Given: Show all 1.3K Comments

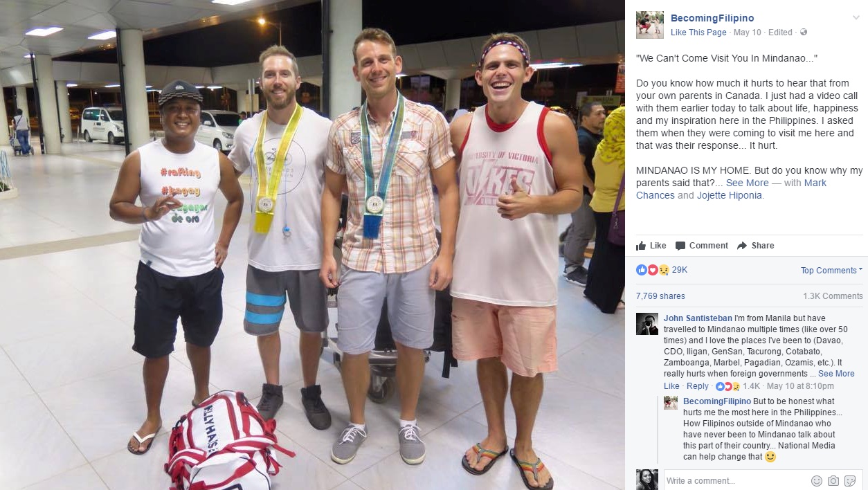Looking at the screenshot, I should pos(833,296).
